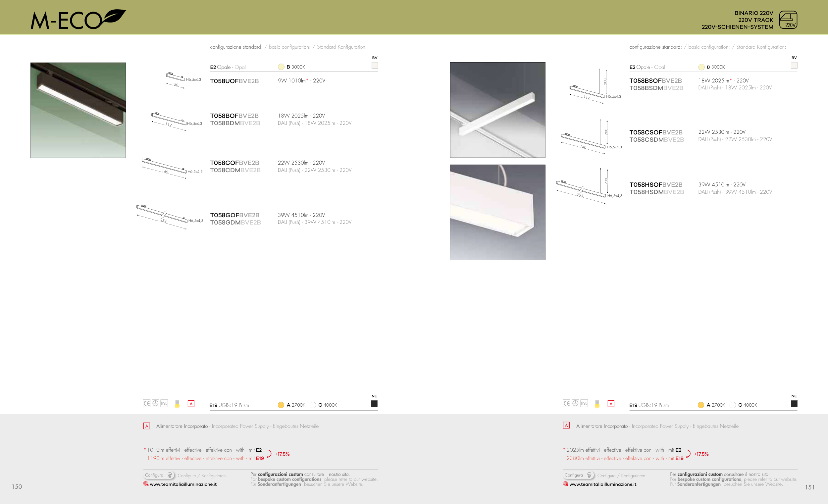Open the crossed white pendant lights photo
This screenshot has height=504, width=828.
pos(497,110)
